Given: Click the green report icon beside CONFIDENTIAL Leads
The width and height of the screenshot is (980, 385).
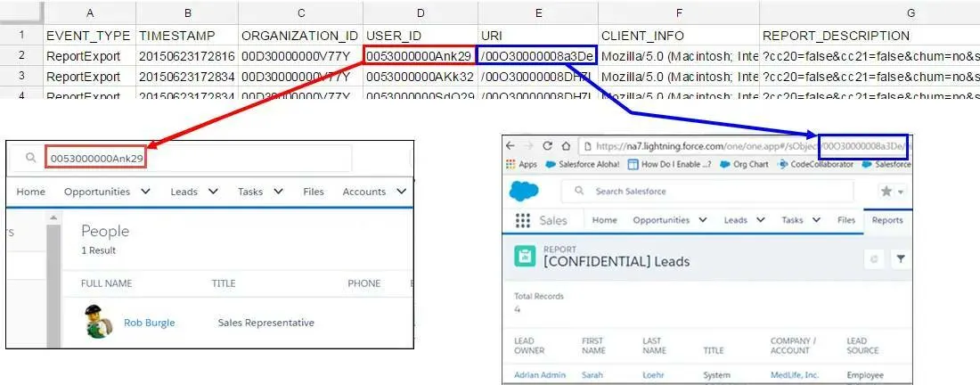Looking at the screenshot, I should coord(525,256).
